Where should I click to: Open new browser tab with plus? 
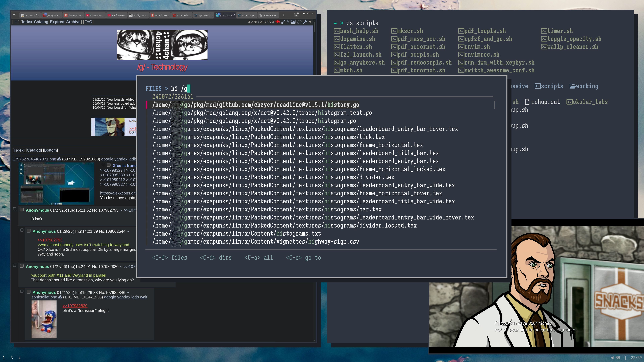pyautogui.click(x=283, y=15)
